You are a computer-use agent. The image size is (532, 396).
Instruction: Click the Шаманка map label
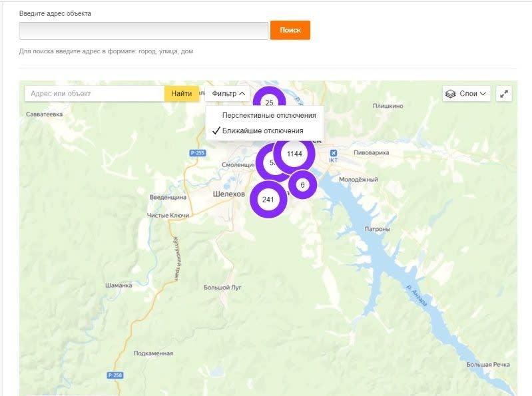(x=119, y=286)
